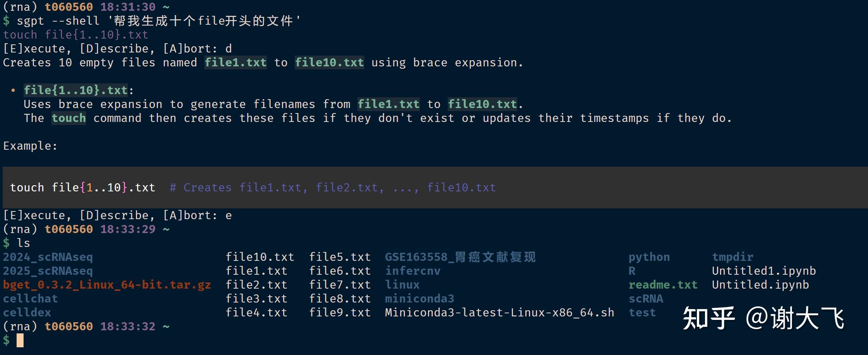Click the 知乎 @谢大飞 watermark

763,319
